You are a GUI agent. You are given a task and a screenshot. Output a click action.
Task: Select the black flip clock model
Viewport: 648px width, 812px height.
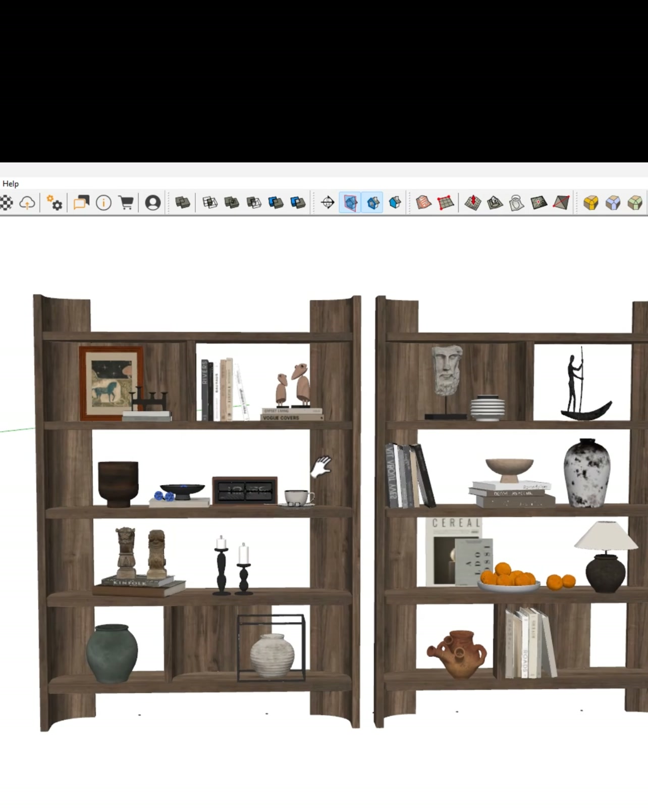[x=245, y=491]
